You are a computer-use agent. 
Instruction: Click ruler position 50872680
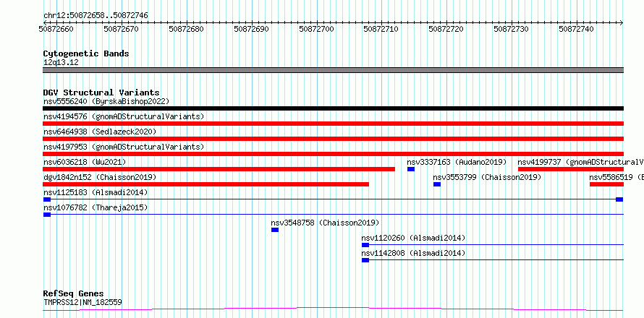pos(187,29)
